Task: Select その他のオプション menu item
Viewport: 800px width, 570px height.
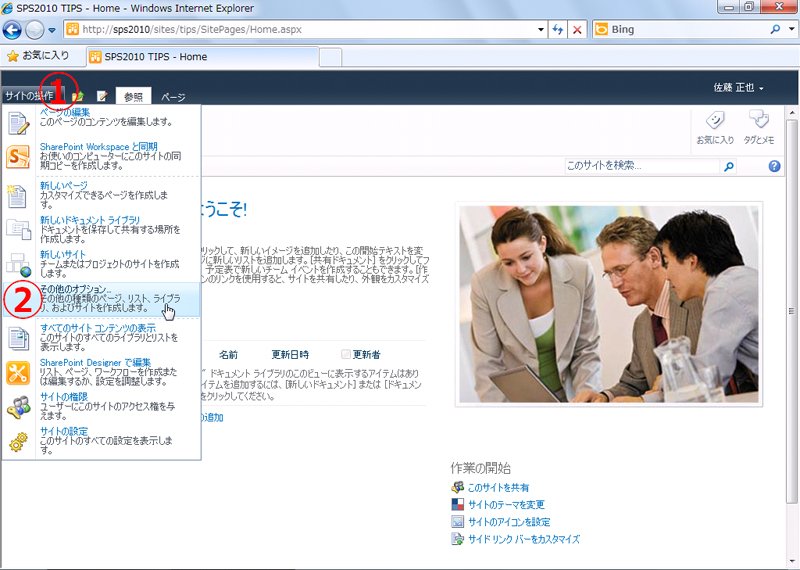Action: [102, 299]
